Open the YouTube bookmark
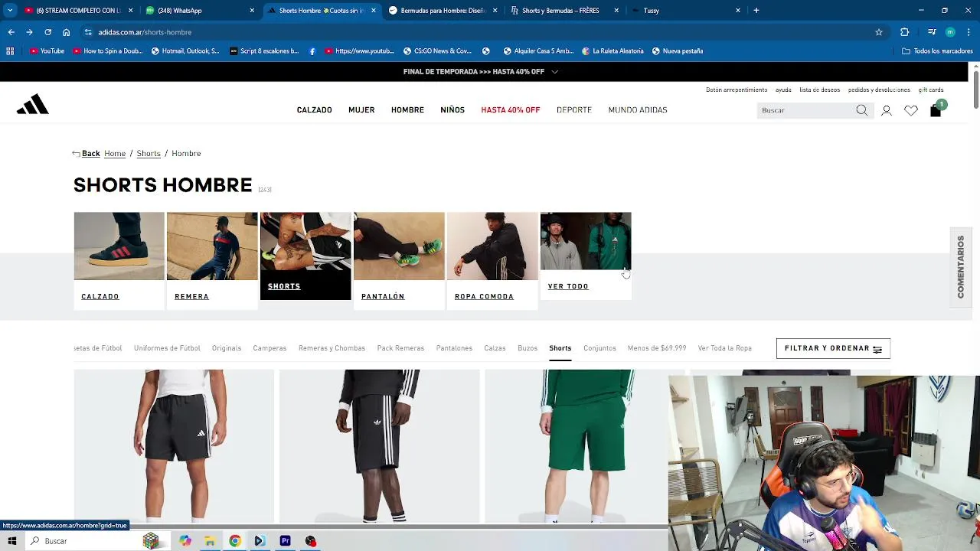This screenshot has width=980, height=551. (47, 51)
